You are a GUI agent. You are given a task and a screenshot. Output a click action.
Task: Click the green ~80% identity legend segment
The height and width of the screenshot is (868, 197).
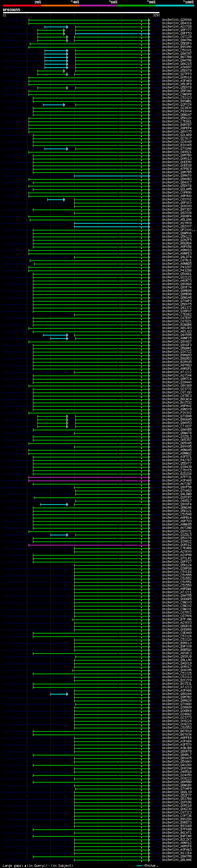[x=137, y=6]
